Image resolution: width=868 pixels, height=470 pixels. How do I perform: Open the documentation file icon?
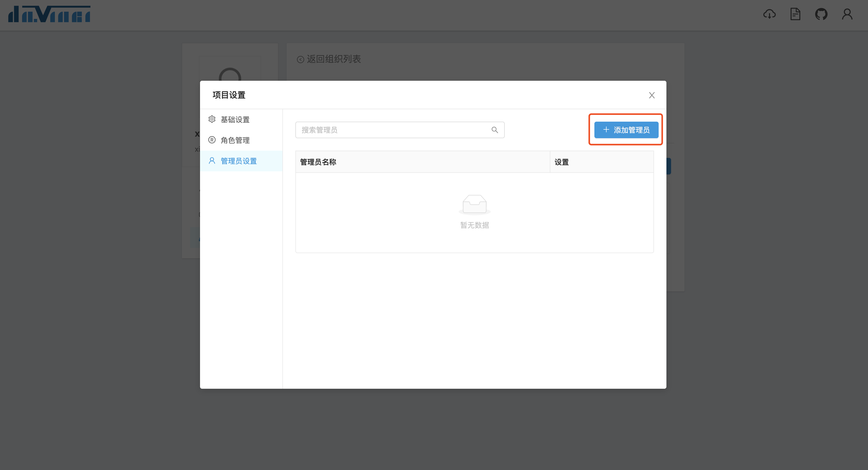click(795, 14)
